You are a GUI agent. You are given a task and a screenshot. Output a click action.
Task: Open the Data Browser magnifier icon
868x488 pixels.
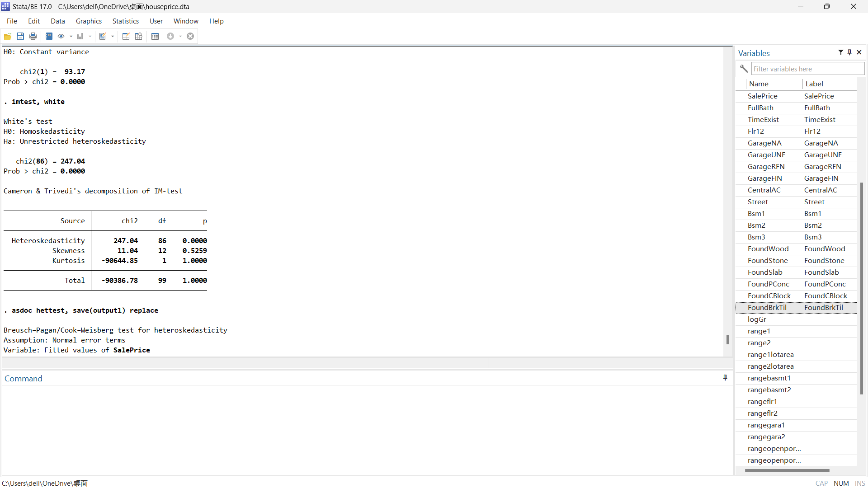139,36
